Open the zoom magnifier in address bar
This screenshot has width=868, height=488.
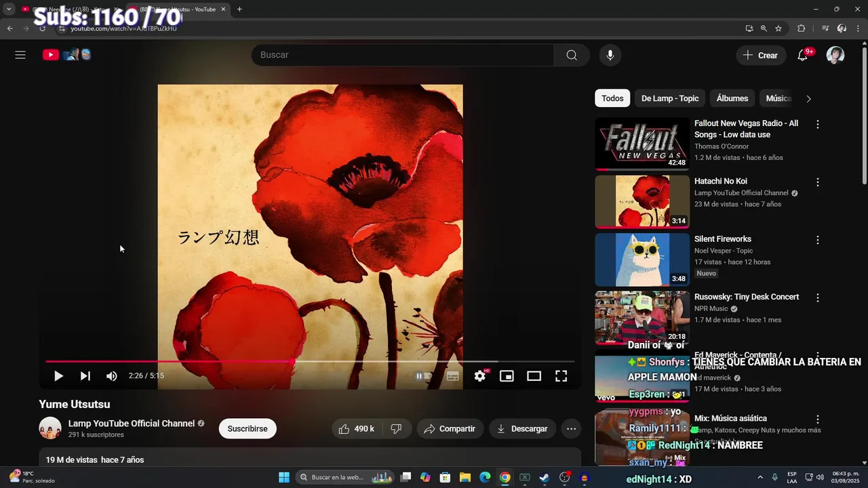pyautogui.click(x=764, y=28)
